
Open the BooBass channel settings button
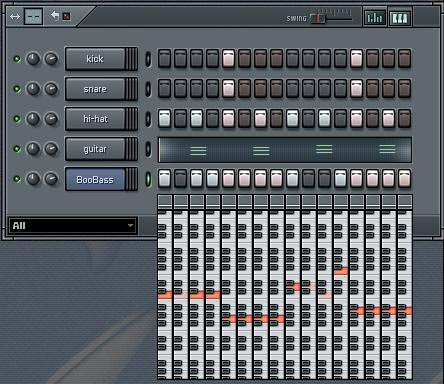point(101,179)
